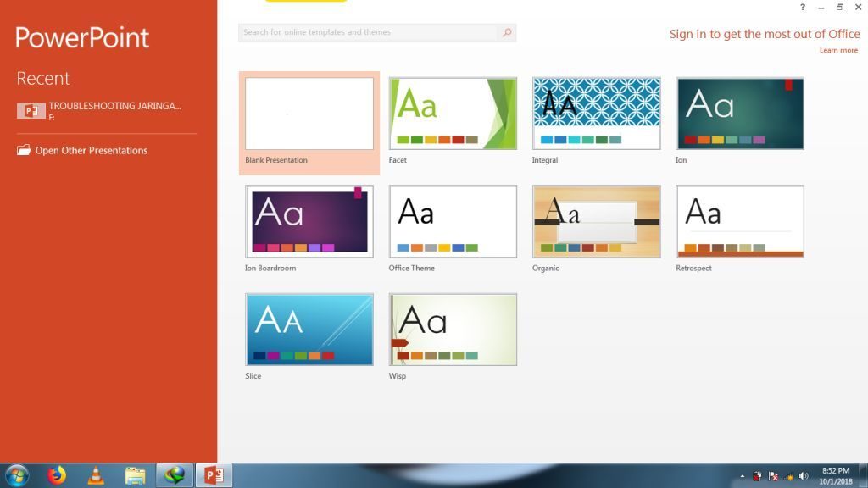Click Sign in to get the most out of Office

click(765, 35)
